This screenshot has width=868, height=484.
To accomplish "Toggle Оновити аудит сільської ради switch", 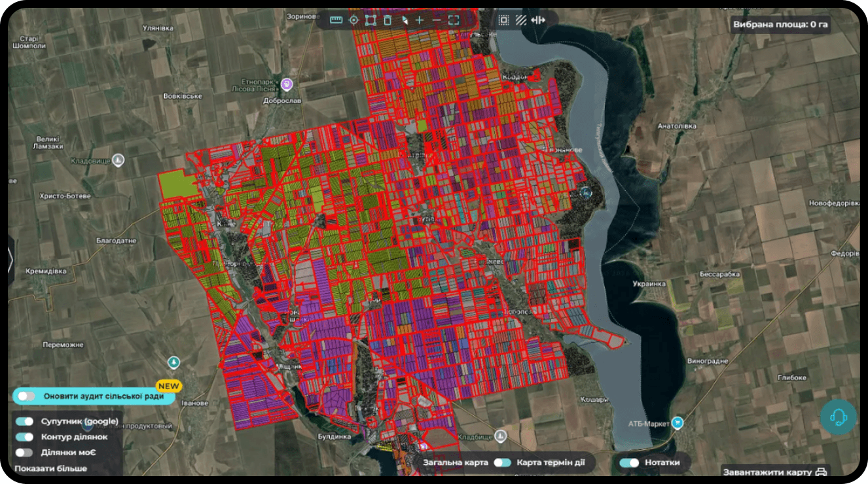I will coord(27,396).
